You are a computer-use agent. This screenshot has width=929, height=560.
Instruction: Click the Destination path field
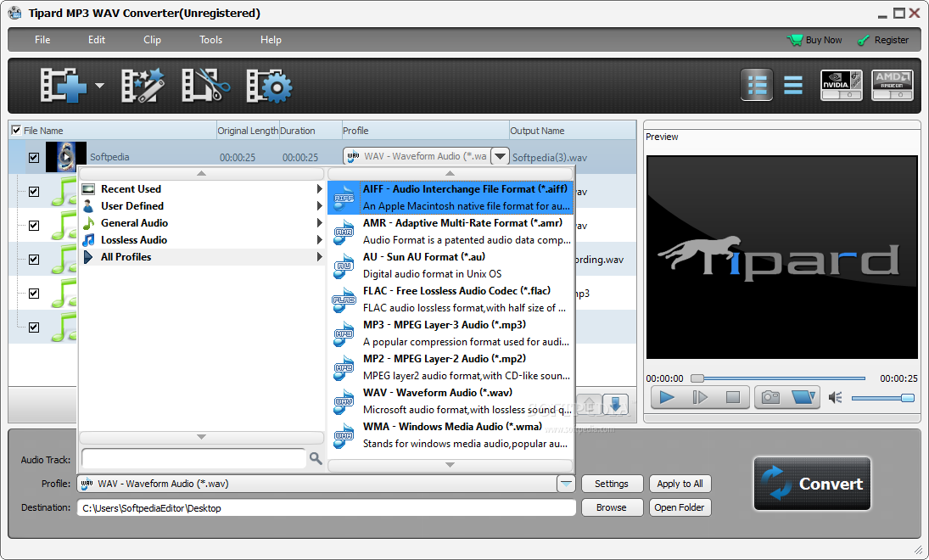click(x=327, y=508)
